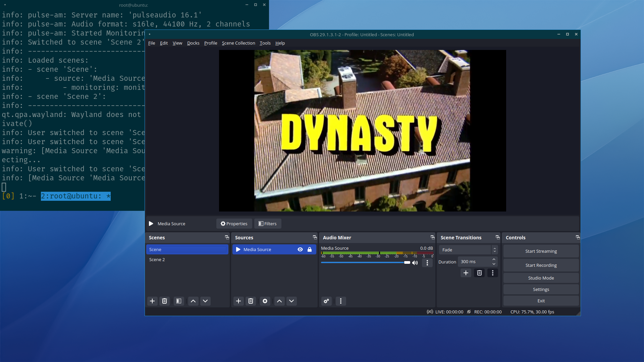644x362 pixels.
Task: Open OBS Settings
Action: pos(541,289)
